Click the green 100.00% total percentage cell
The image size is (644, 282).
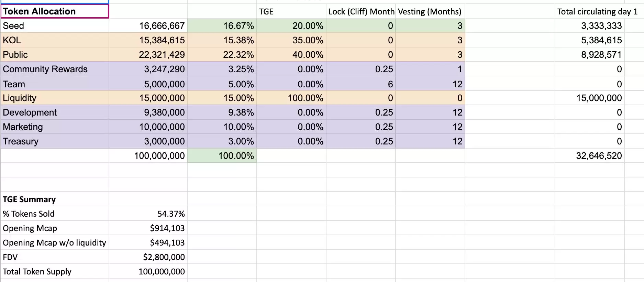(x=222, y=156)
